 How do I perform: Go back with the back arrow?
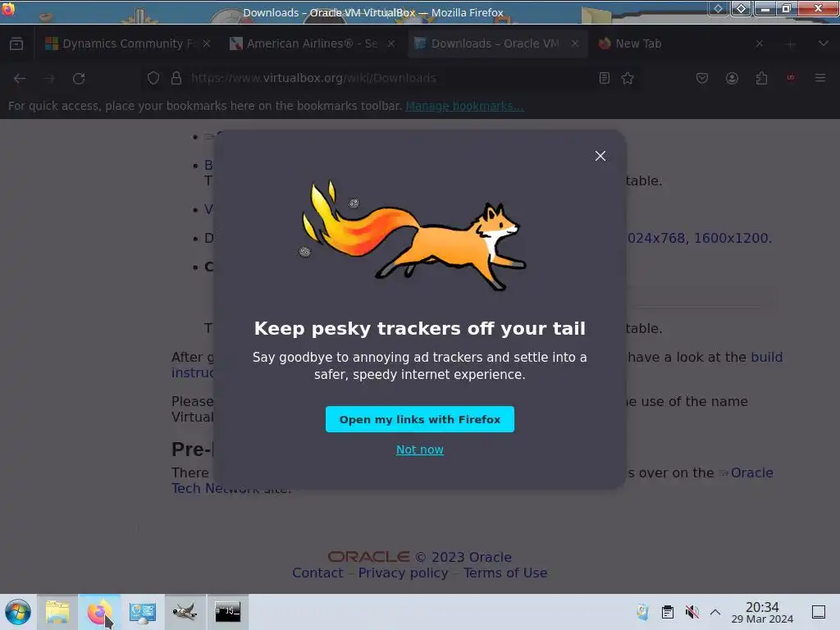20,78
